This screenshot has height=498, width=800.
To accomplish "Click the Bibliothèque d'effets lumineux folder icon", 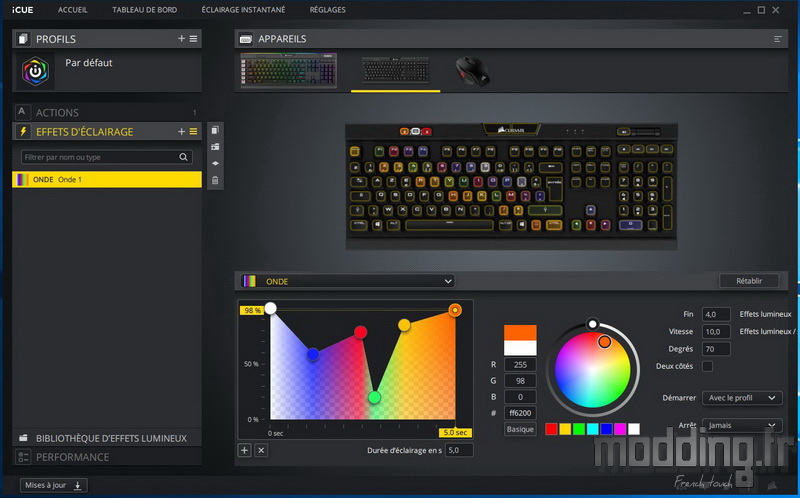I will coord(23,438).
